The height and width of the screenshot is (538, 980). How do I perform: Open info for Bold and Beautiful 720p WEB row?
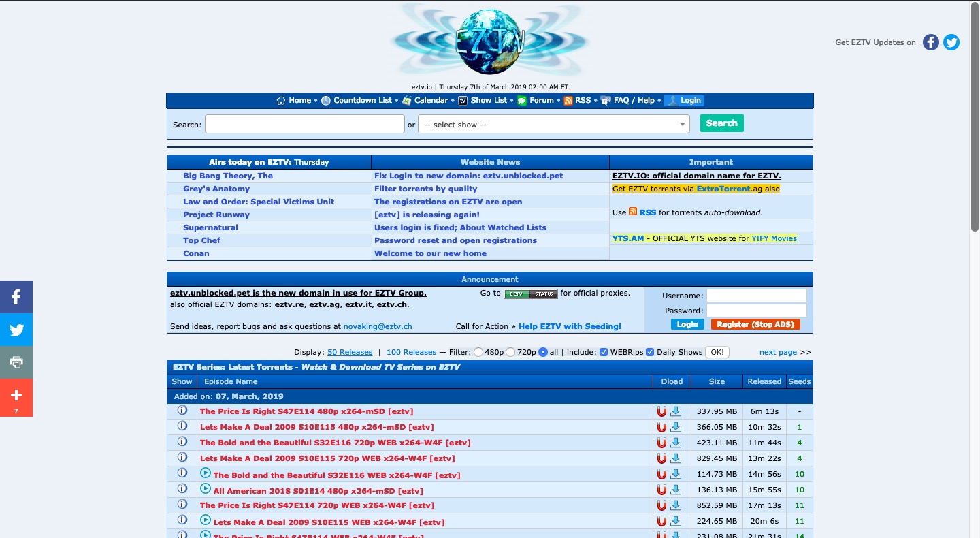[182, 441]
